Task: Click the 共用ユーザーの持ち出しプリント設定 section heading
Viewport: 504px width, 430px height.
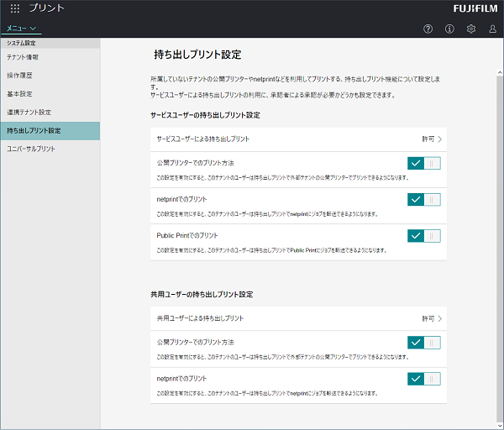Action: [x=202, y=295]
